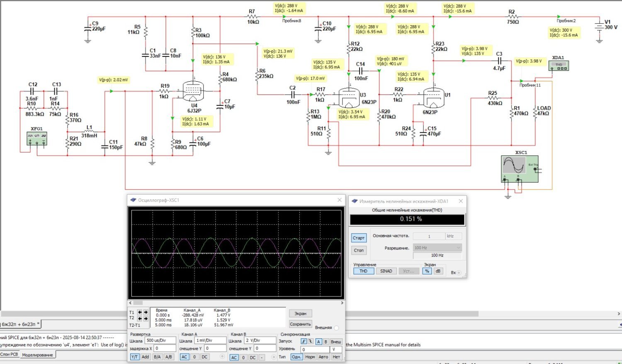The height and width of the screenshot is (364, 622).
Task: Open the XFG1 function generator instrument
Action: pyautogui.click(x=36, y=138)
